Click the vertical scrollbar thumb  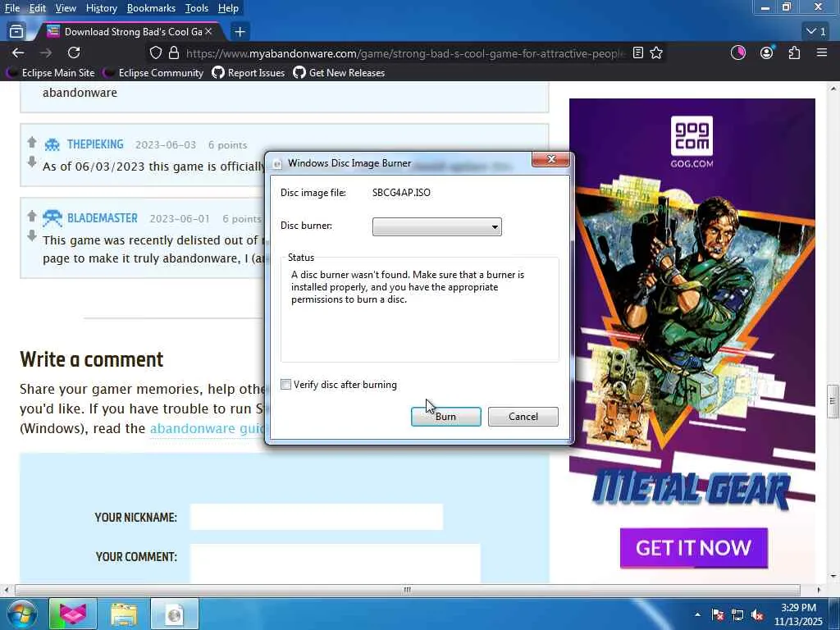833,400
